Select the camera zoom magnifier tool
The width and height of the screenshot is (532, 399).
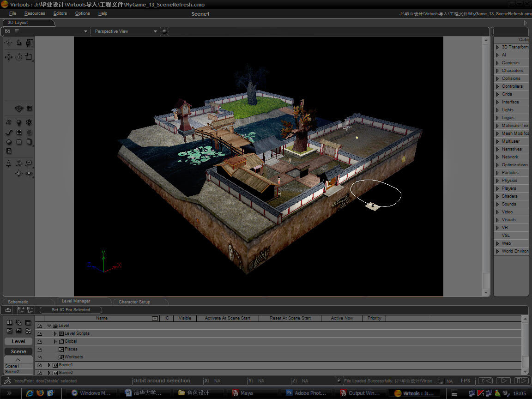coord(29,163)
